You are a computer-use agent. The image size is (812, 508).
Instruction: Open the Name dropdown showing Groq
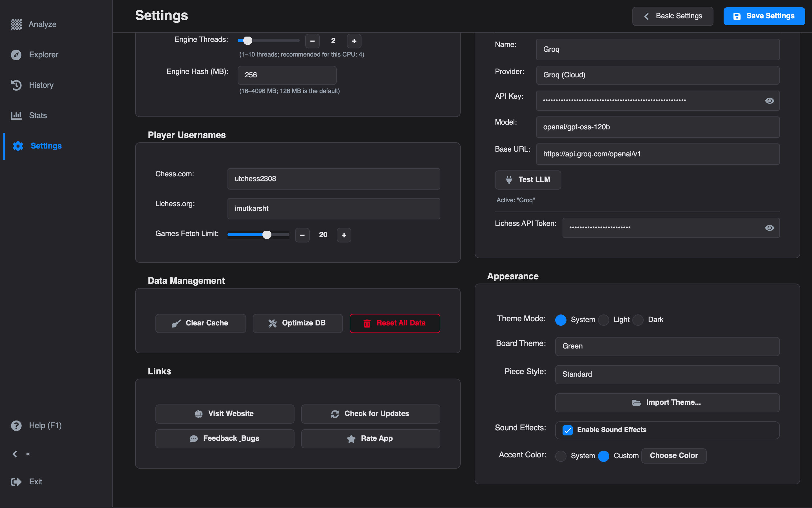658,50
